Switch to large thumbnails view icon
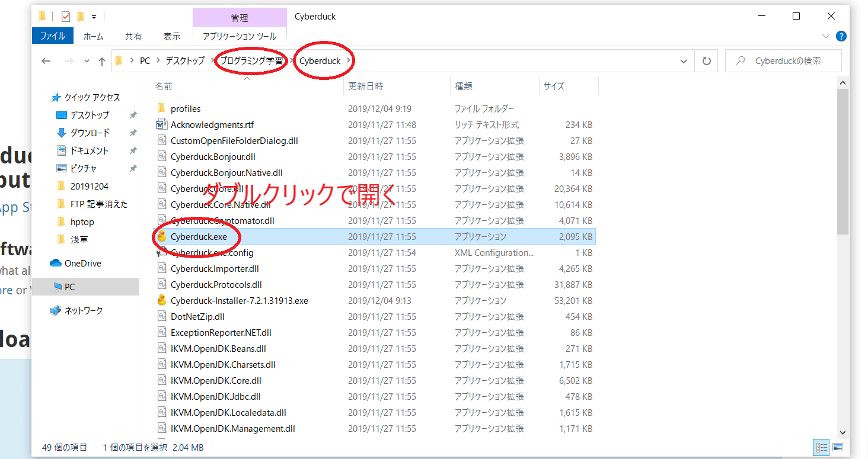This screenshot has width=868, height=459. coord(838,447)
